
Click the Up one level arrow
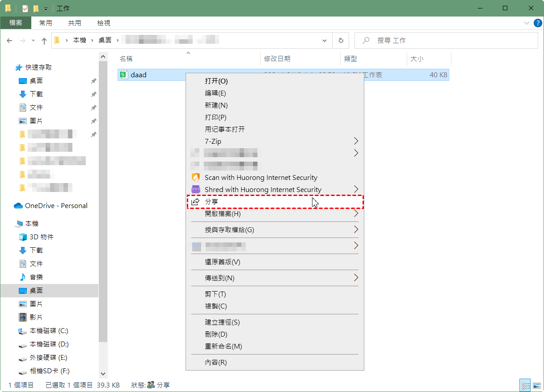pos(44,41)
